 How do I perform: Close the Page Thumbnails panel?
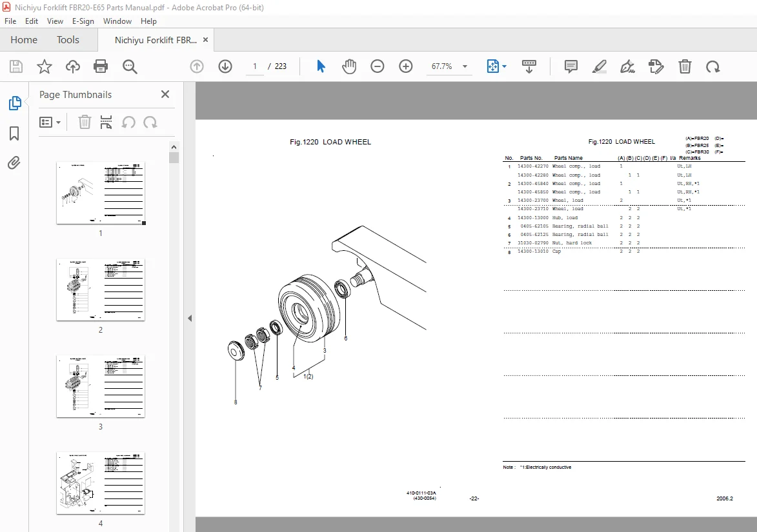[165, 95]
